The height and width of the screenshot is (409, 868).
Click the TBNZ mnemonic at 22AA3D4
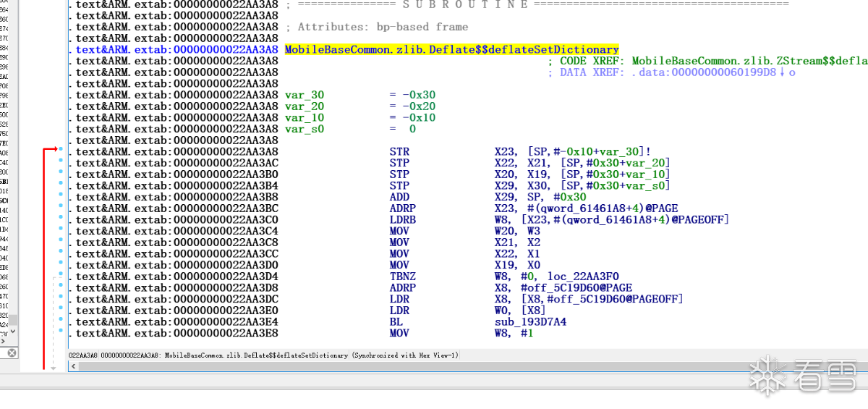[x=402, y=276]
